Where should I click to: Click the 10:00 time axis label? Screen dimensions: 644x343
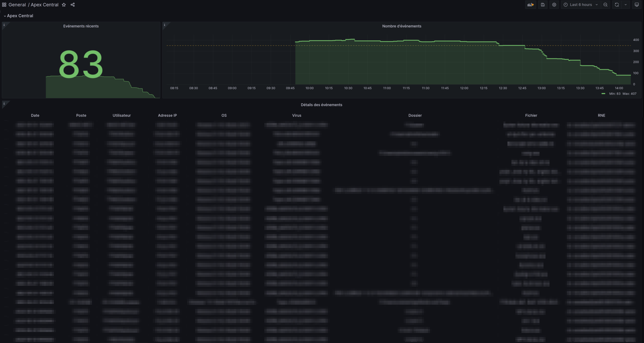coord(309,88)
